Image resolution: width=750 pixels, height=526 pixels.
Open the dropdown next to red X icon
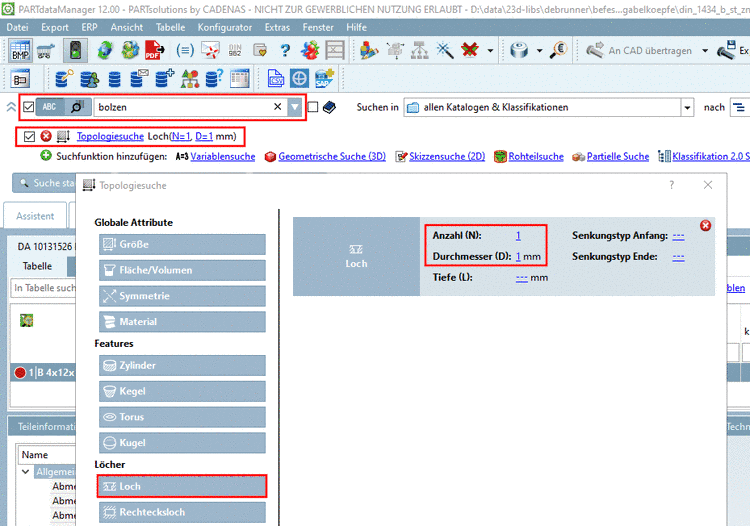(x=490, y=50)
